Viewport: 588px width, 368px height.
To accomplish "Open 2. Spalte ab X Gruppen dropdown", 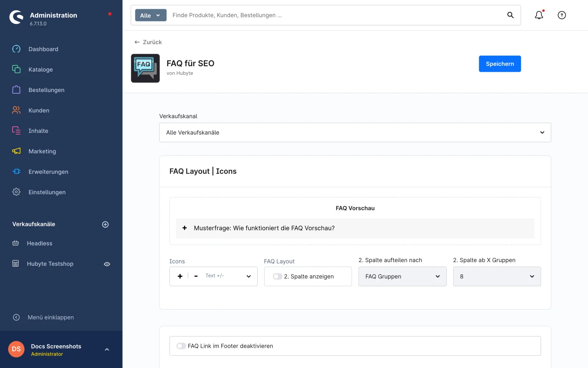I will (497, 276).
